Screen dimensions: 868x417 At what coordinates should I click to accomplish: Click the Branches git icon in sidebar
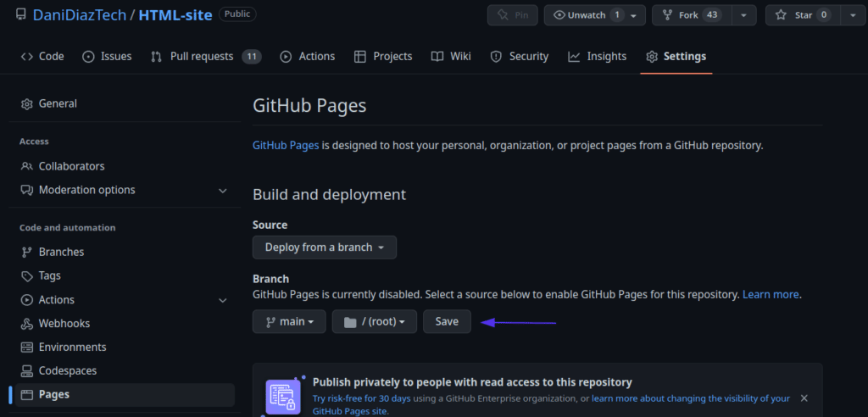click(x=26, y=253)
